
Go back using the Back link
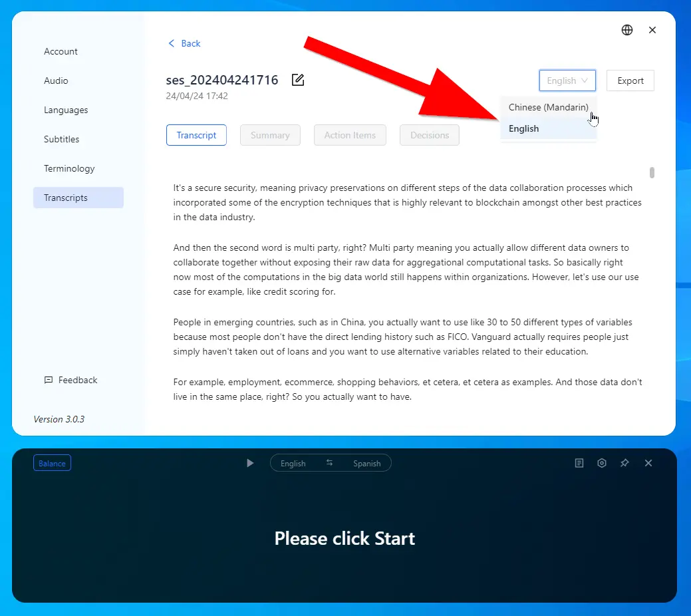pyautogui.click(x=184, y=43)
